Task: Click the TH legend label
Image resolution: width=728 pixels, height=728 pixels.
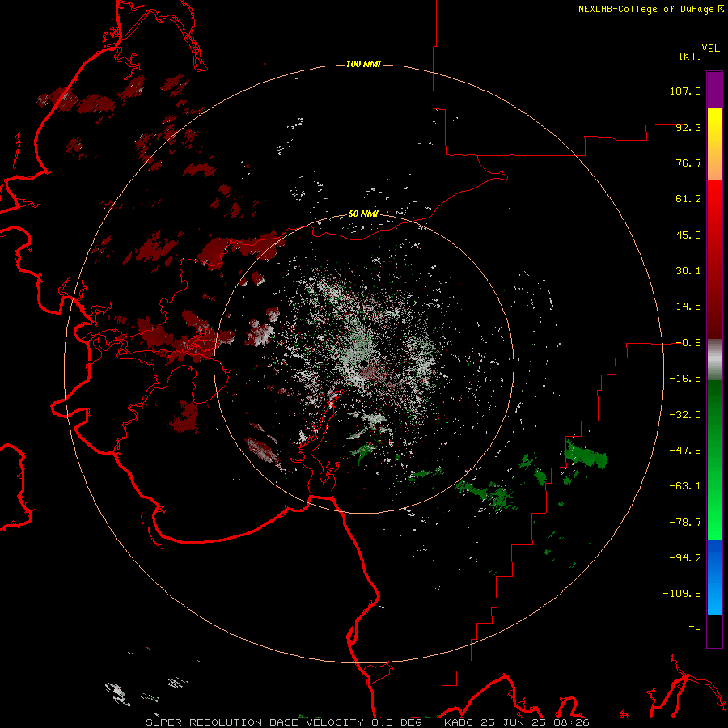Action: pyautogui.click(x=695, y=630)
